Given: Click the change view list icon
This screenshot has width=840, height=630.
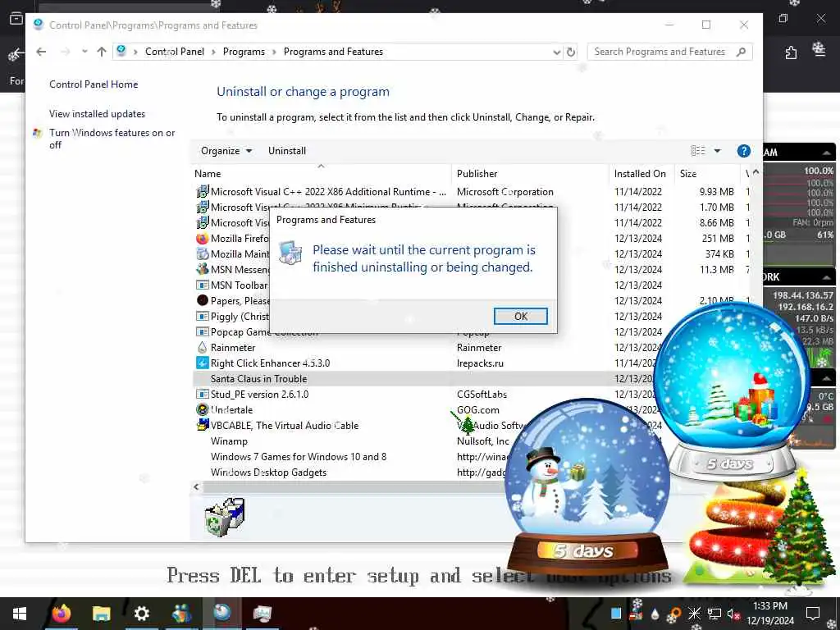Looking at the screenshot, I should pos(697,151).
